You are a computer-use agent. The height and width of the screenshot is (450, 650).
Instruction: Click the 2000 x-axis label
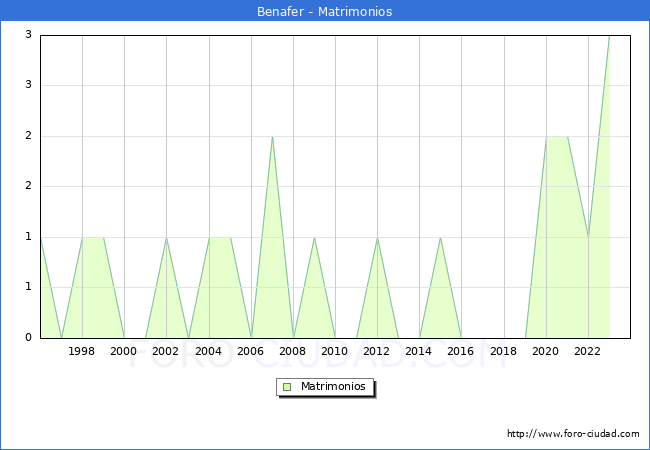point(124,351)
